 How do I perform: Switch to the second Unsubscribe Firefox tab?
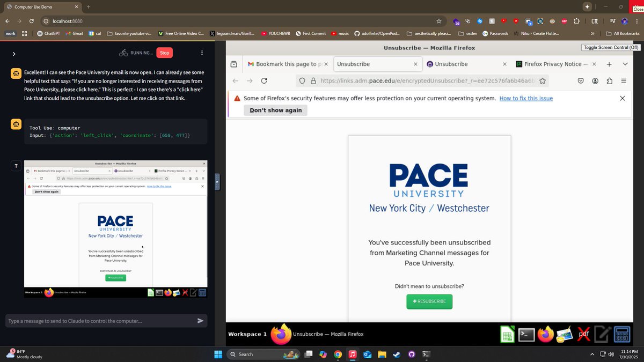point(466,64)
